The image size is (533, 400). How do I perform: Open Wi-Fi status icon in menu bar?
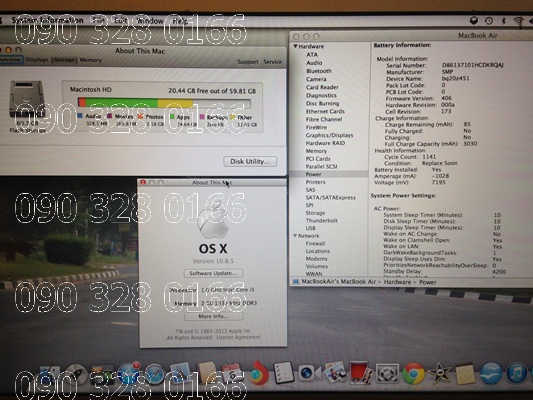click(x=518, y=21)
